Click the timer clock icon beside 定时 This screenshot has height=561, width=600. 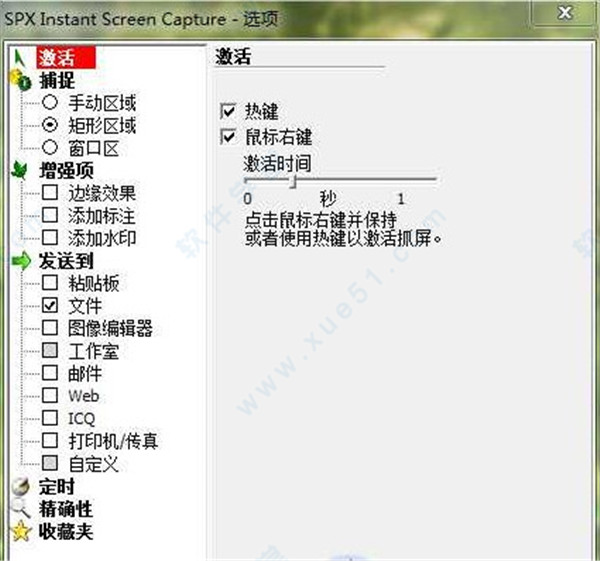pyautogui.click(x=21, y=486)
